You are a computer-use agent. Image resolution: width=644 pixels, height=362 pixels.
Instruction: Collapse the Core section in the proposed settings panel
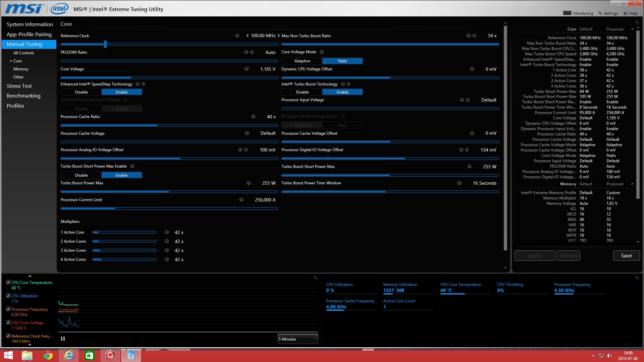click(632, 29)
